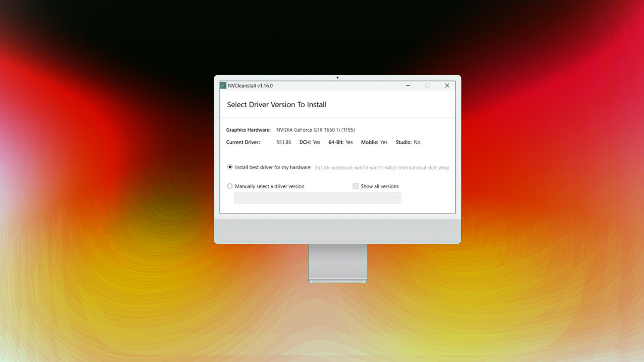The width and height of the screenshot is (644, 362).
Task: Close the NVCleanstall window
Action: [447, 85]
